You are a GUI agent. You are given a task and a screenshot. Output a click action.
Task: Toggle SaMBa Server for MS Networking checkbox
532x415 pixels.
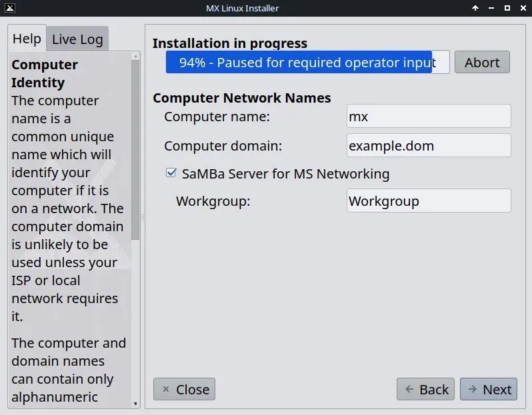171,173
